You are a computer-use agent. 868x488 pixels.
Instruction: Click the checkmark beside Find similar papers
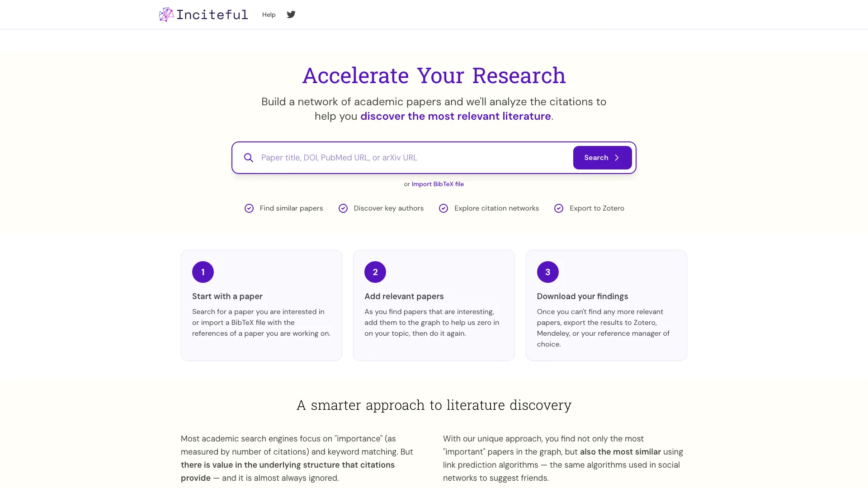pos(249,208)
